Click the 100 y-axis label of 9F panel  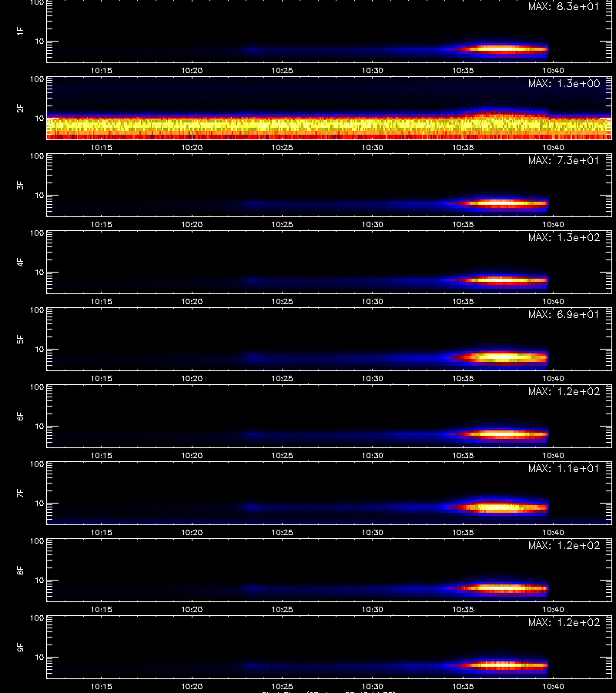click(37, 618)
